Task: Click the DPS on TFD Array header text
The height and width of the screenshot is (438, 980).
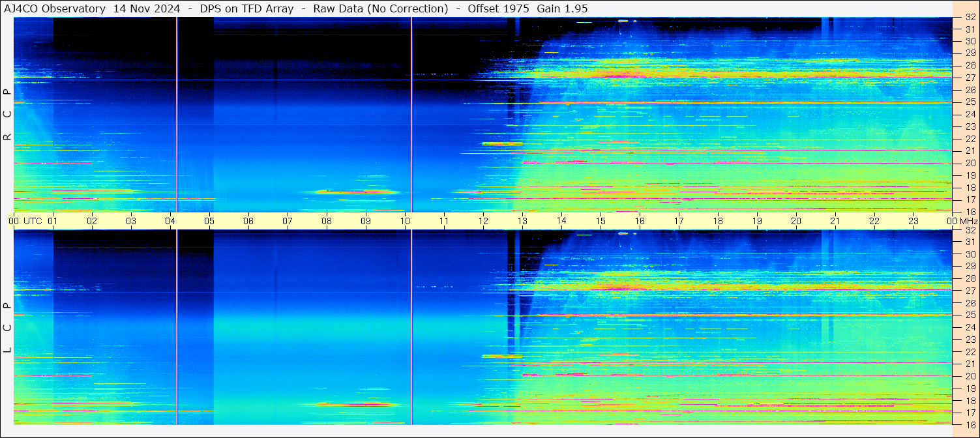Action: tap(246, 8)
